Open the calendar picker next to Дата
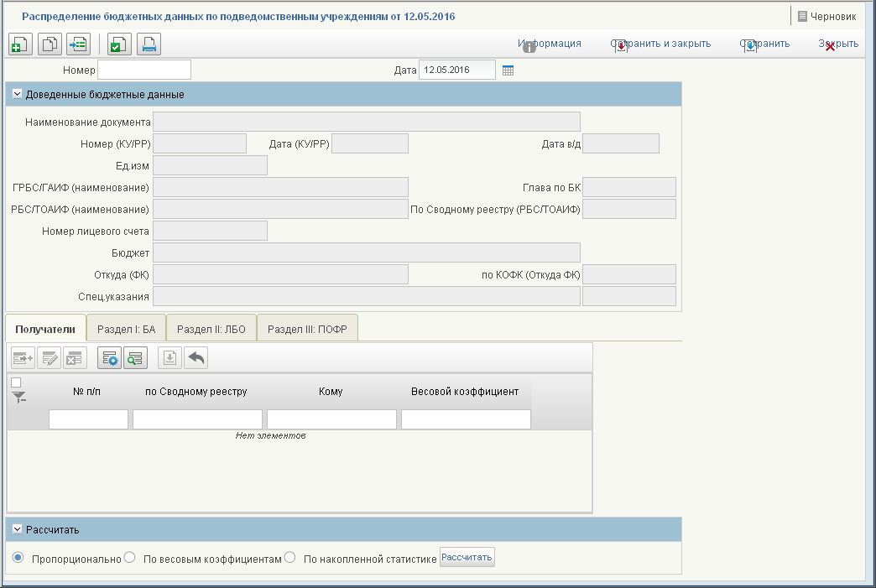Viewport: 876px width, 588px height. tap(508, 70)
